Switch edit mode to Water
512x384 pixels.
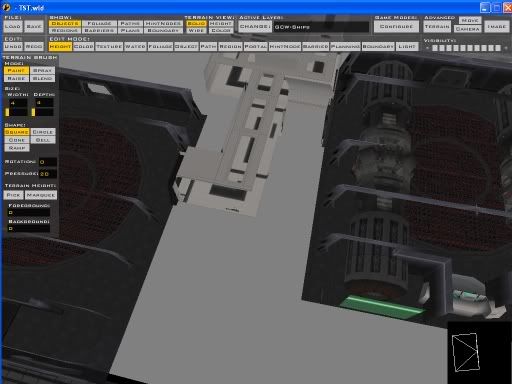(x=135, y=47)
